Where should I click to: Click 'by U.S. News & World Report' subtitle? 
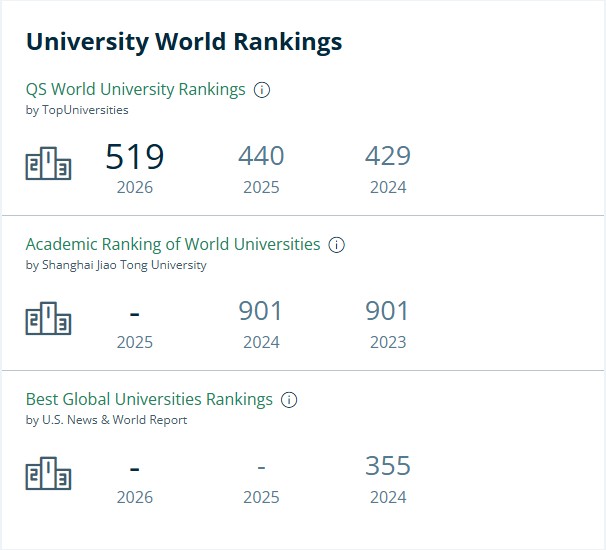[x=106, y=420]
